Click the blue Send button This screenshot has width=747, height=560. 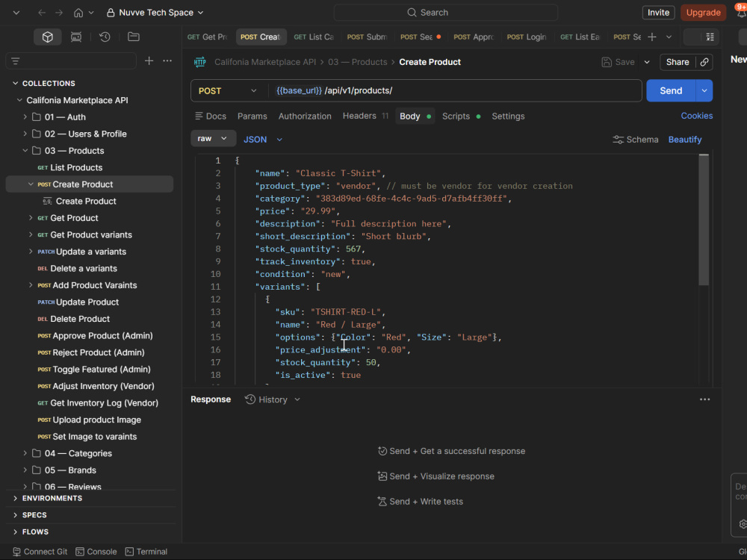point(671,90)
